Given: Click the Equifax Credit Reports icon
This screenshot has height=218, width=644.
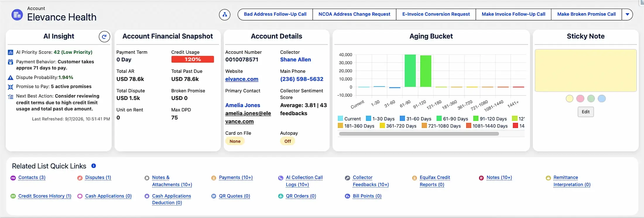Looking at the screenshot, I should point(415,178).
